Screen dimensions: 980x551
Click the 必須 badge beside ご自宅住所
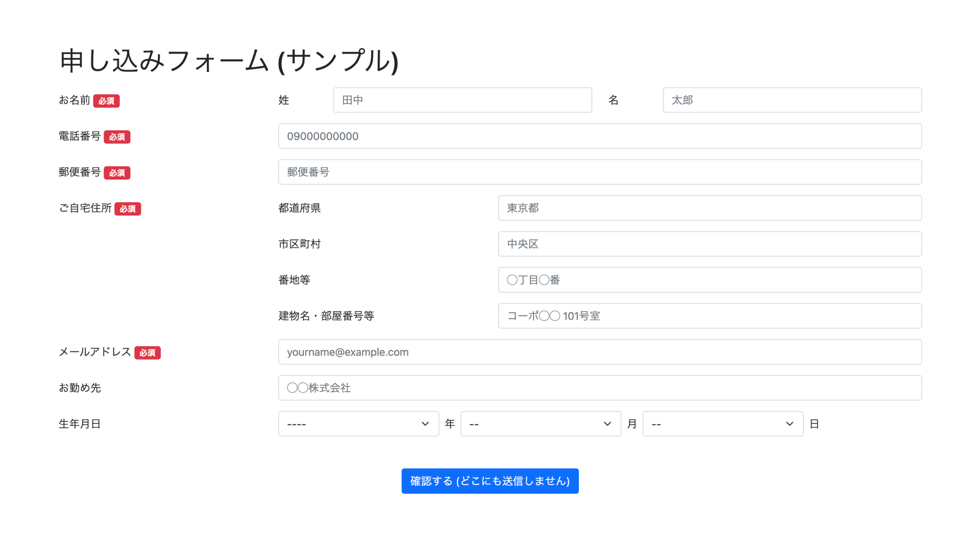click(128, 209)
